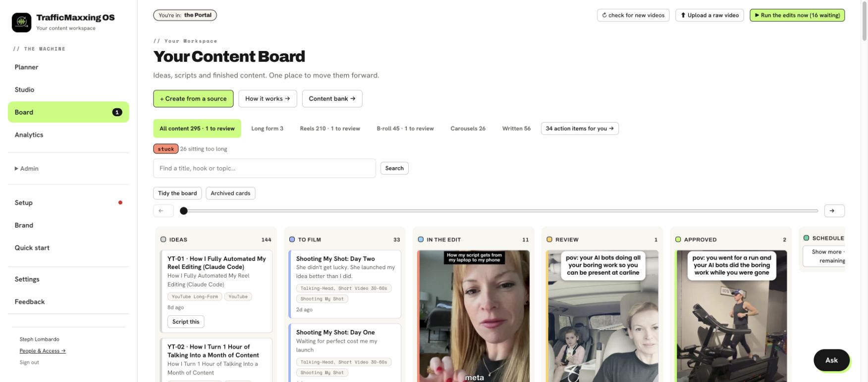This screenshot has width=868, height=382.
Task: Click the board scroll left arrow
Action: click(163, 211)
